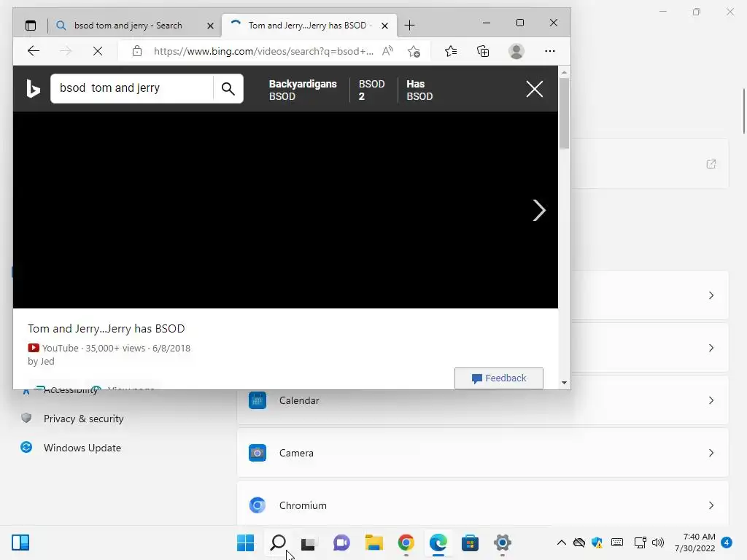Open 'Tom and Jerry...Jerry has BSOD' title
Image resolution: width=747 pixels, height=560 pixels.
point(107,329)
